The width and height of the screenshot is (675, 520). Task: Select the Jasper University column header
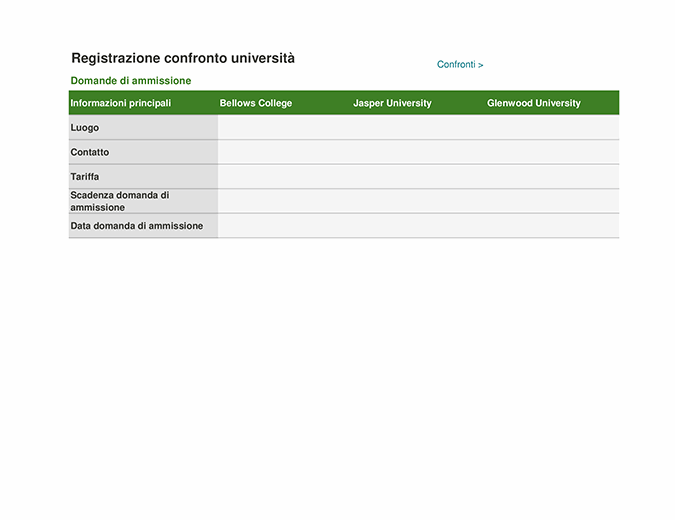pos(418,103)
